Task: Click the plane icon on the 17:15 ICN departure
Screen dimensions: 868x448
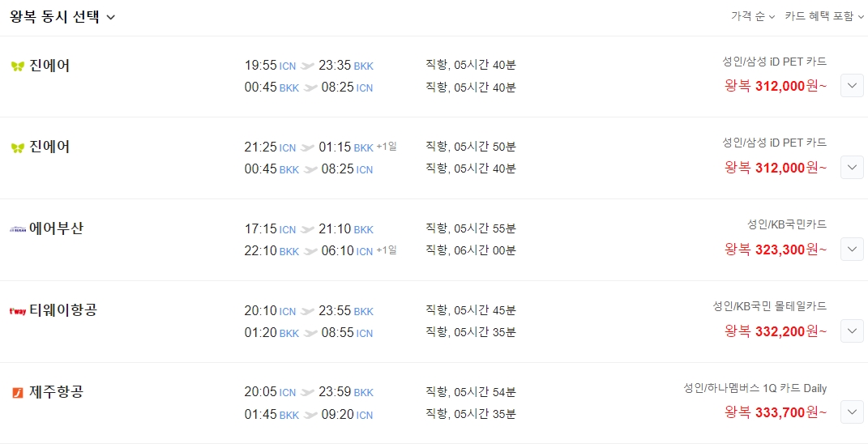Action: tap(307, 229)
